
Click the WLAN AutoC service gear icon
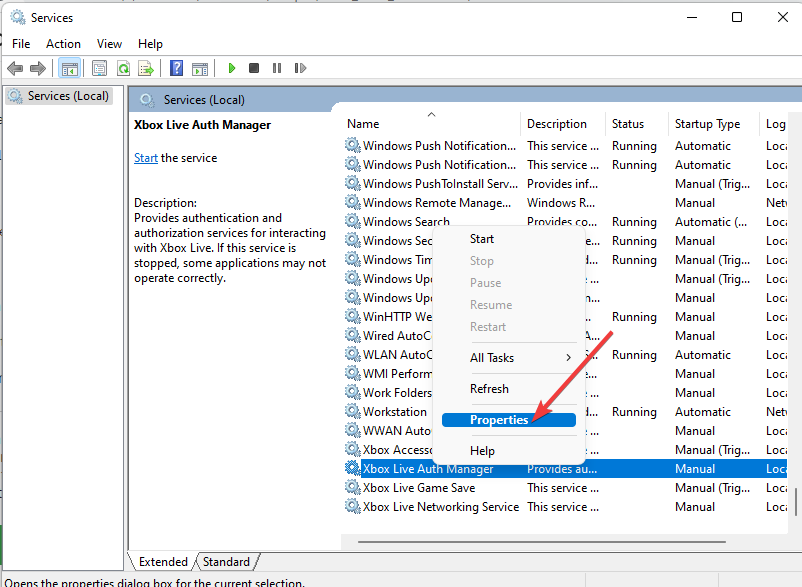pyautogui.click(x=352, y=354)
